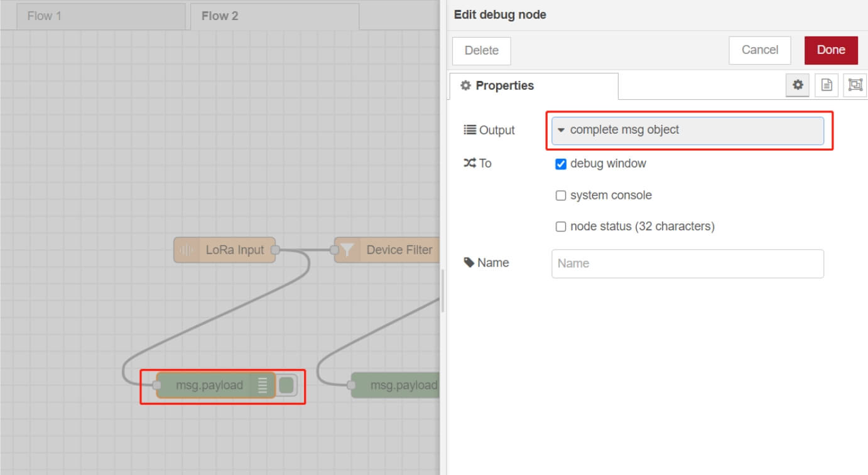Click LoRa Input node output port
This screenshot has height=475, width=868.
click(x=275, y=250)
